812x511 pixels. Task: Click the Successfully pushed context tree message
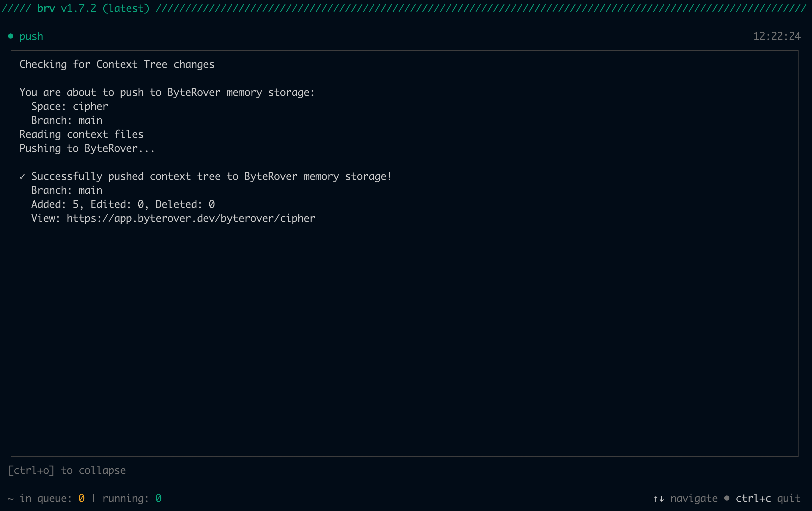tap(211, 176)
